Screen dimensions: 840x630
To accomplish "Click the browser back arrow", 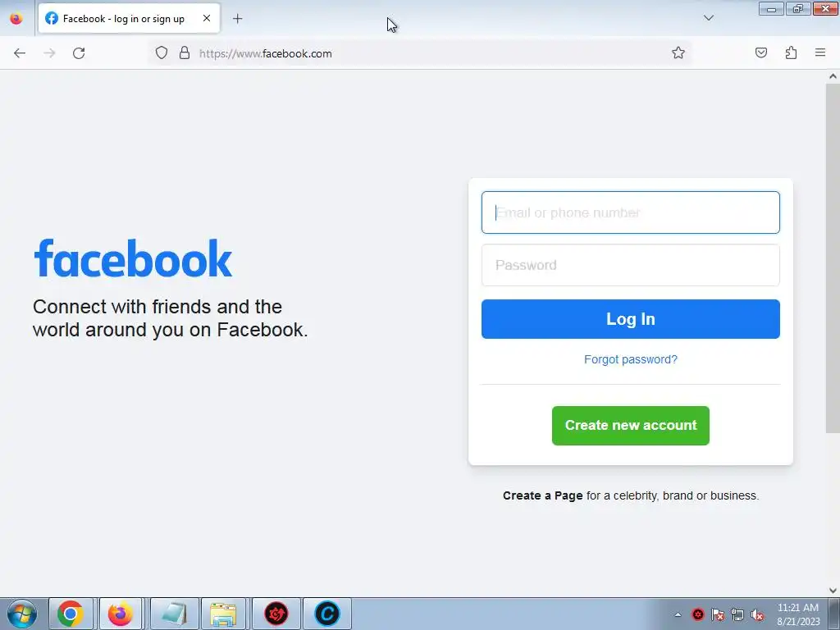I will (20, 53).
